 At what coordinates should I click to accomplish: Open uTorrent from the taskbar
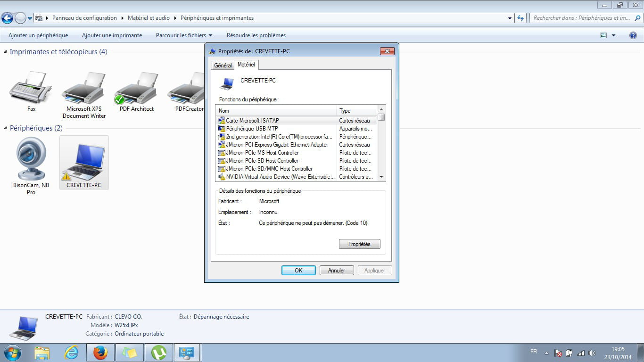[x=159, y=353]
